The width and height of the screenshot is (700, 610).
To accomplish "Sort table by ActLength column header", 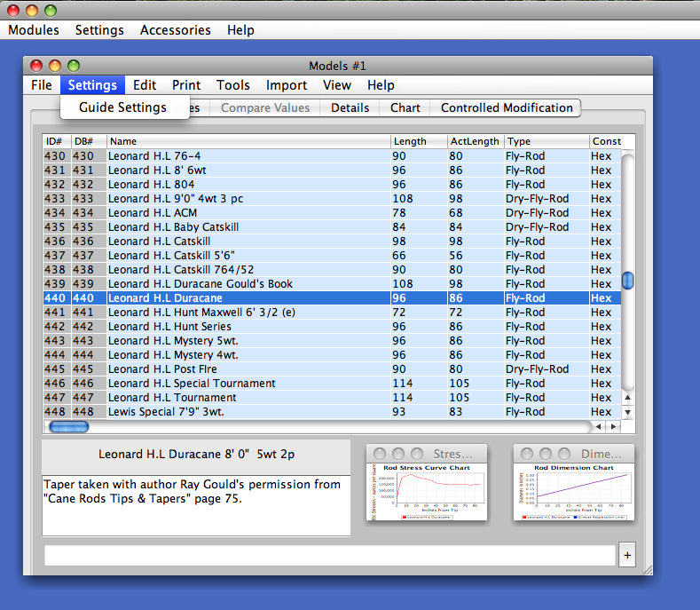I will pyautogui.click(x=476, y=141).
